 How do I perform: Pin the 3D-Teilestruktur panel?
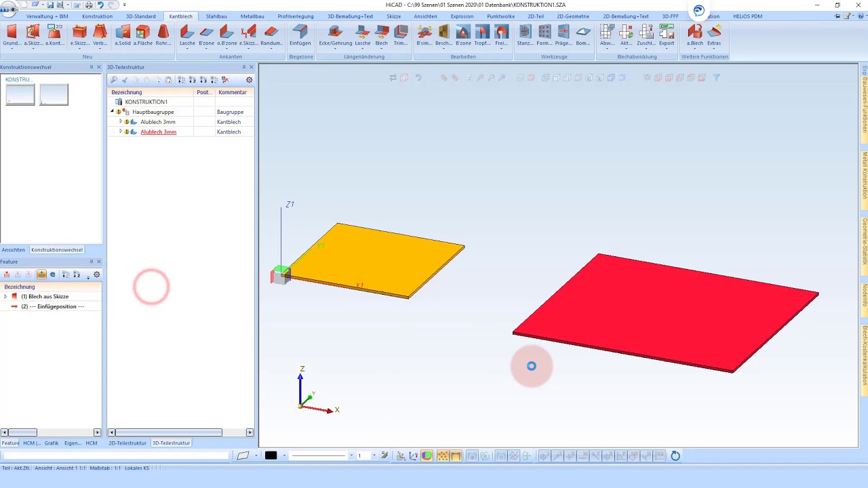tap(244, 67)
